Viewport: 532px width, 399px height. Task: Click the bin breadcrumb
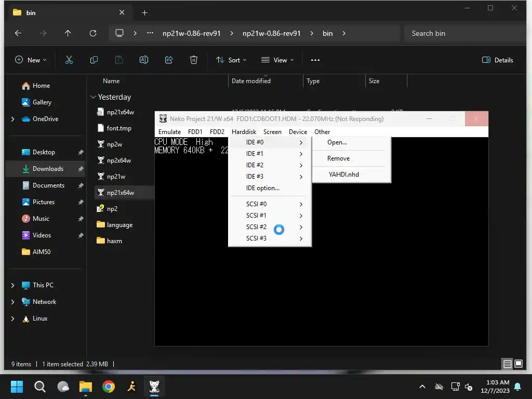pos(327,33)
